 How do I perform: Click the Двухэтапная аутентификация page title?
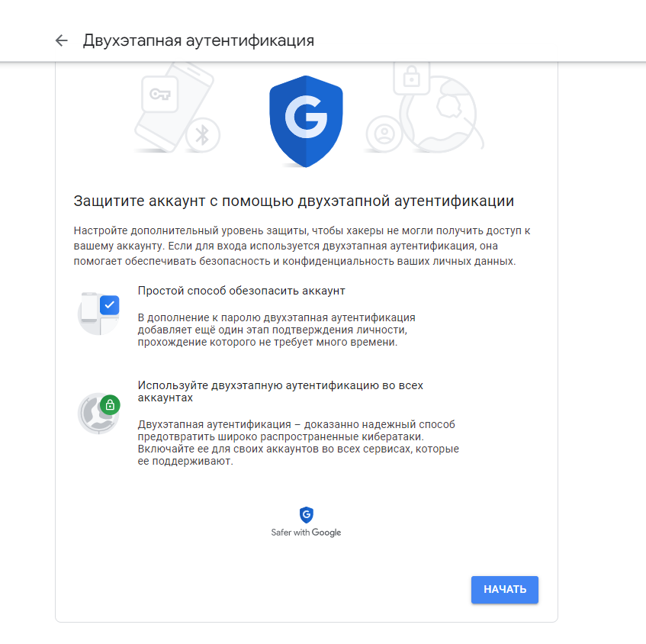coord(198,40)
